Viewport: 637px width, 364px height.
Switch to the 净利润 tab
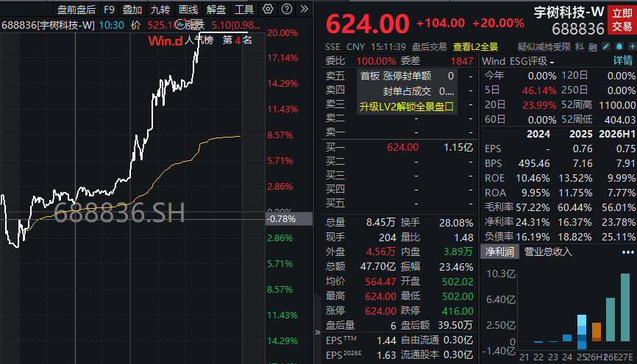click(x=499, y=252)
